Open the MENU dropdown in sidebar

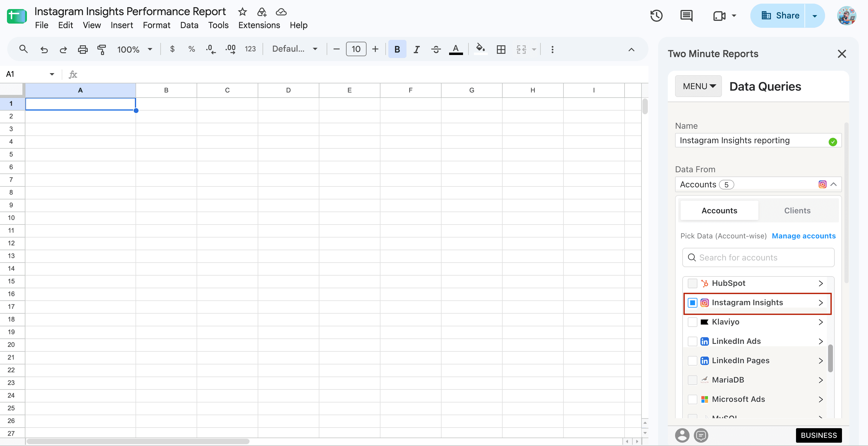pyautogui.click(x=698, y=86)
